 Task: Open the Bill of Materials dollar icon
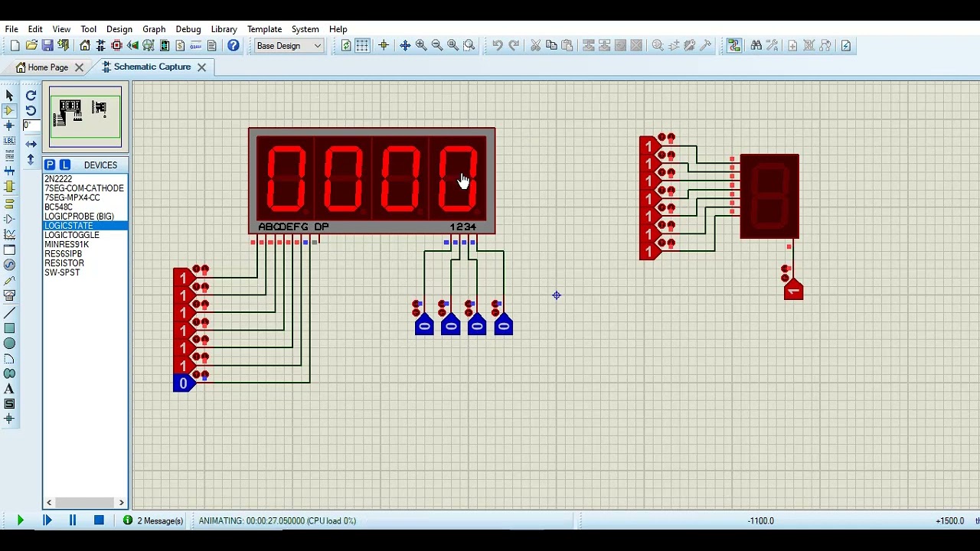(180, 46)
